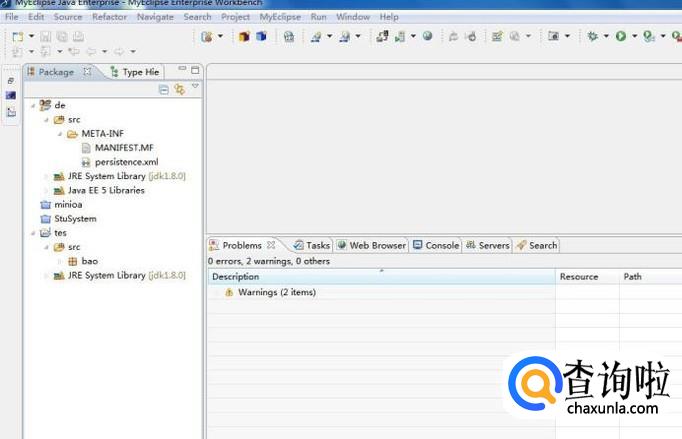The width and height of the screenshot is (682, 439).
Task: Expand the Java EE 5 Libraries node
Action: coord(46,190)
